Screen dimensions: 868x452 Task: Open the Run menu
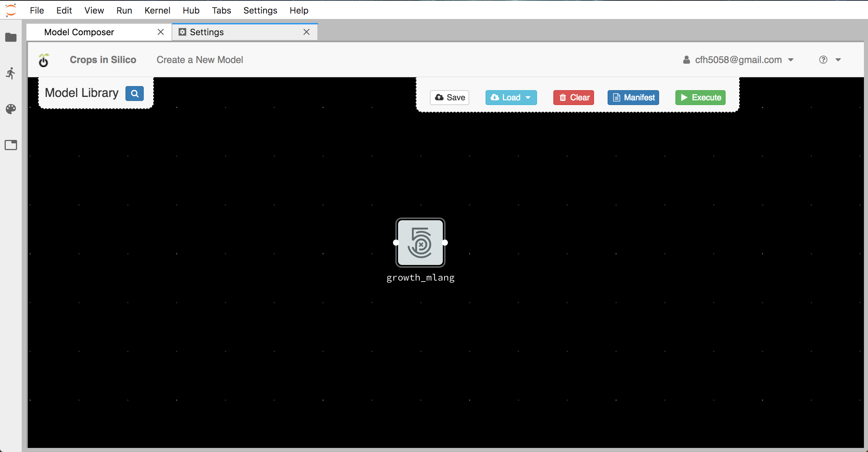pyautogui.click(x=124, y=11)
